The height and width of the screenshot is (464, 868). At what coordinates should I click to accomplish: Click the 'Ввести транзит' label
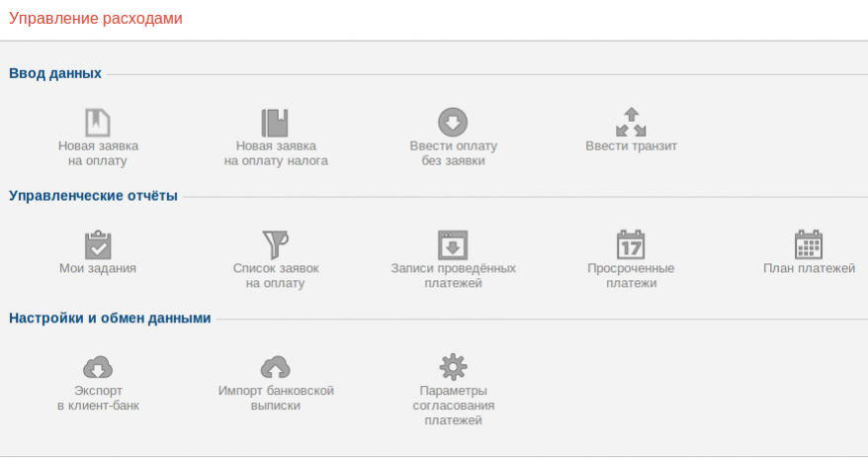point(631,145)
